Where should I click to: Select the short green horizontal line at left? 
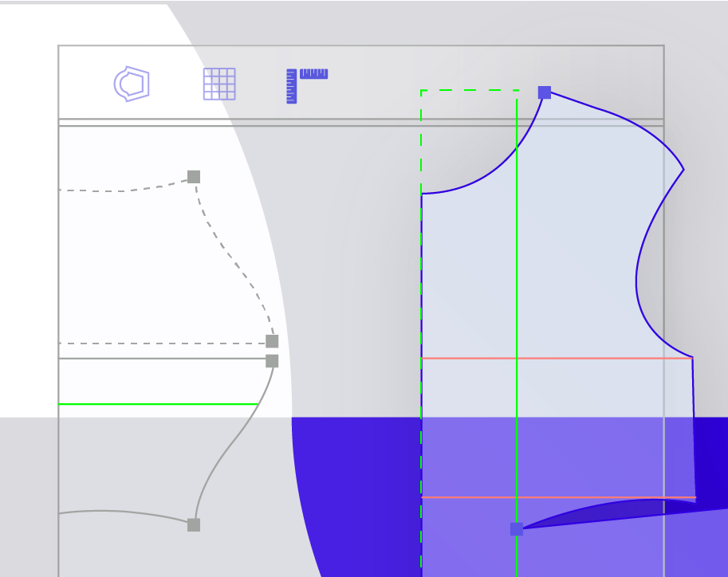159,404
